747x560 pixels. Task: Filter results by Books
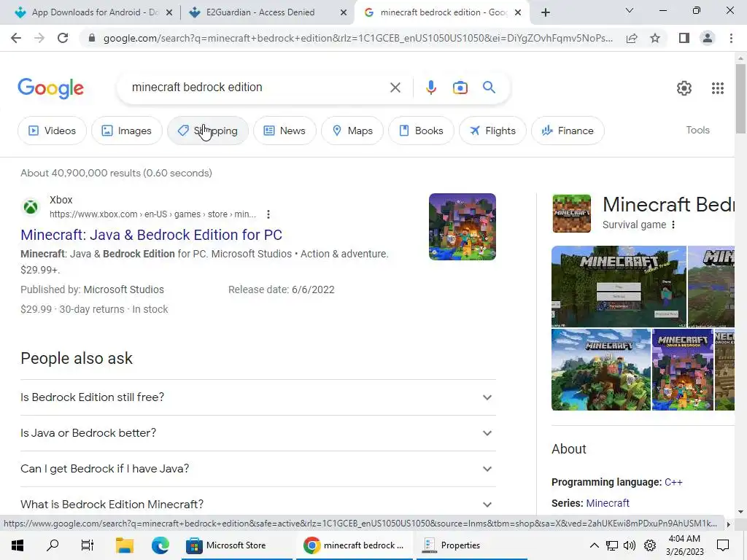(x=421, y=131)
